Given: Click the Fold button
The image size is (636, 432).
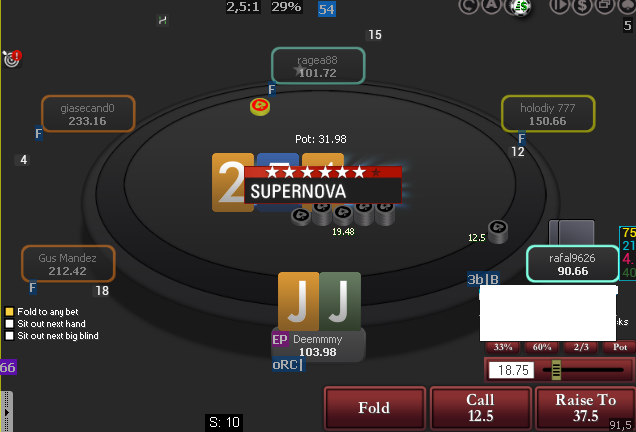Looking at the screenshot, I should [374, 408].
